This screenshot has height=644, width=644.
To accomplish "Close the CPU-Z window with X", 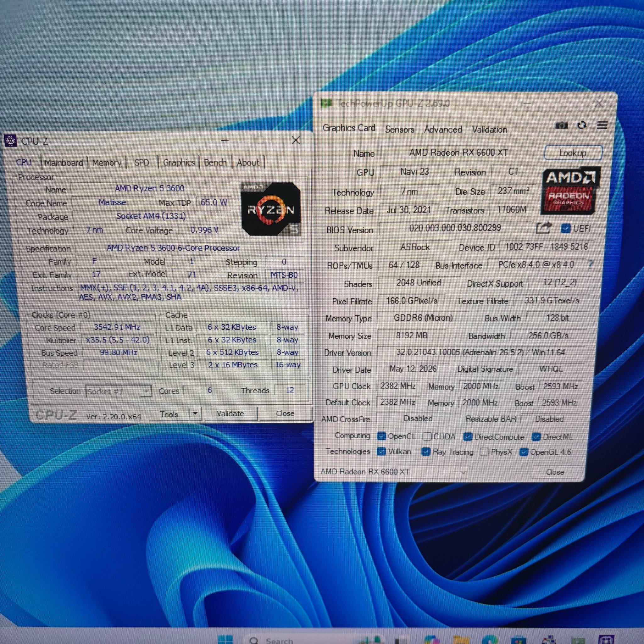I will pyautogui.click(x=296, y=140).
